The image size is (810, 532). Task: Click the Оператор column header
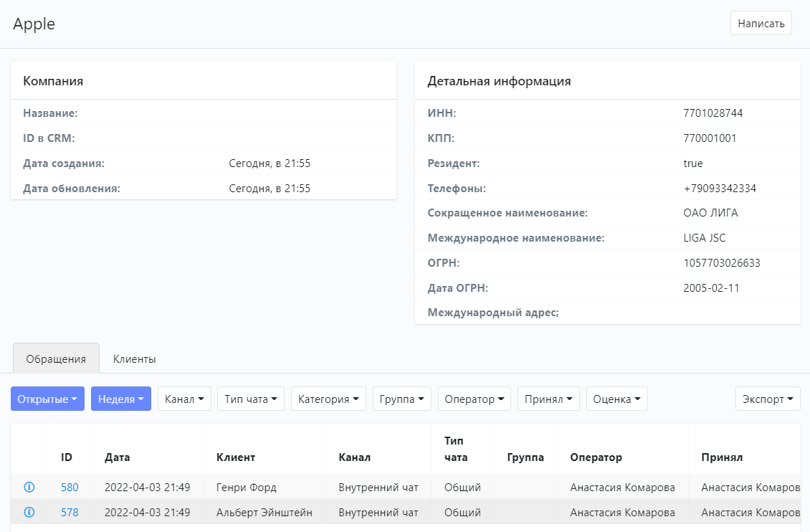tap(596, 457)
